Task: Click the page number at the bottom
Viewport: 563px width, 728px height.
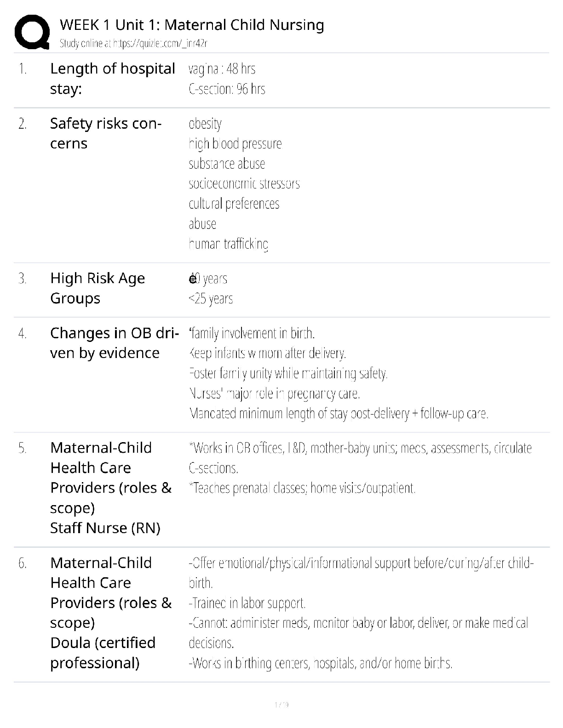Action: [281, 705]
